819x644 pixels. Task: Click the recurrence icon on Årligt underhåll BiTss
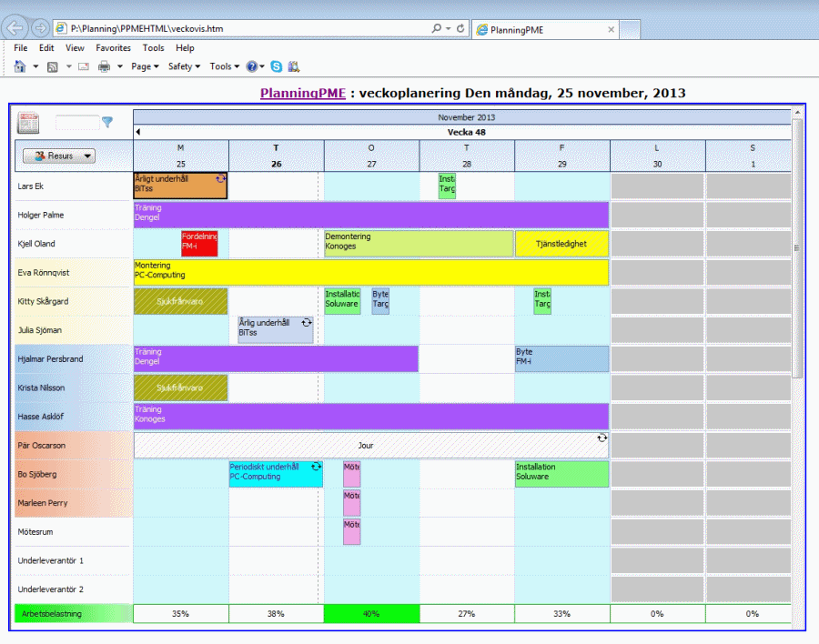point(221,179)
